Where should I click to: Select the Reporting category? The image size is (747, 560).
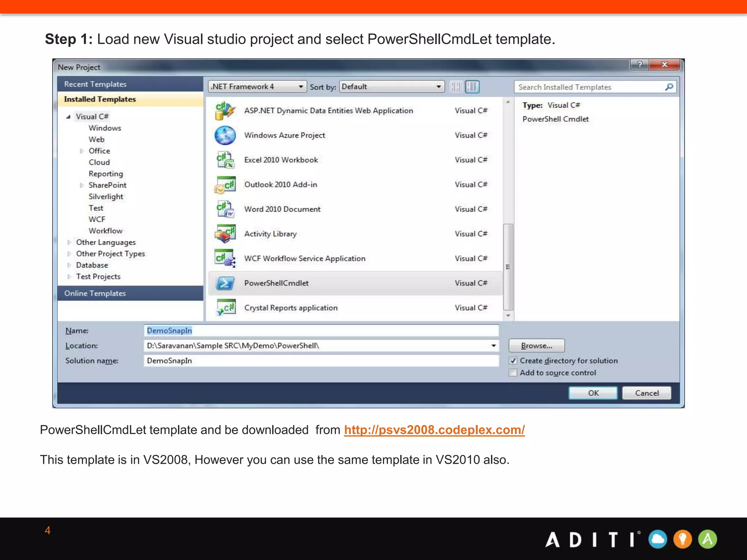[x=106, y=174]
